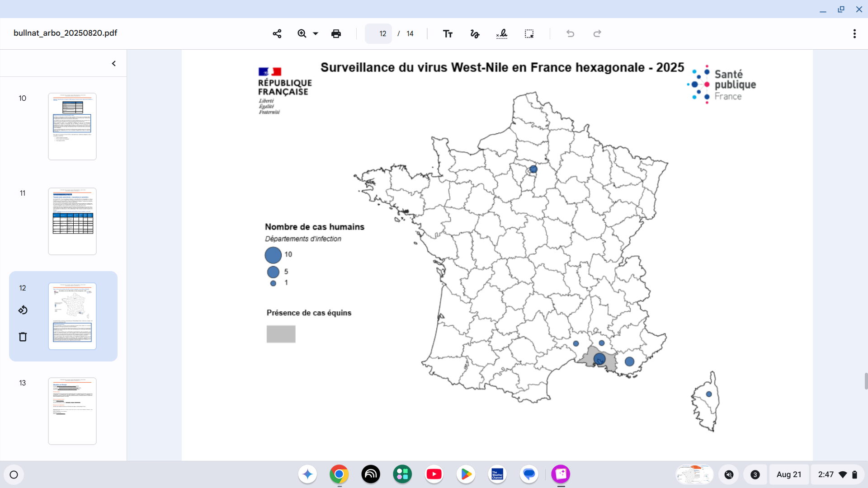868x488 pixels.
Task: Print the PDF document
Action: point(336,33)
